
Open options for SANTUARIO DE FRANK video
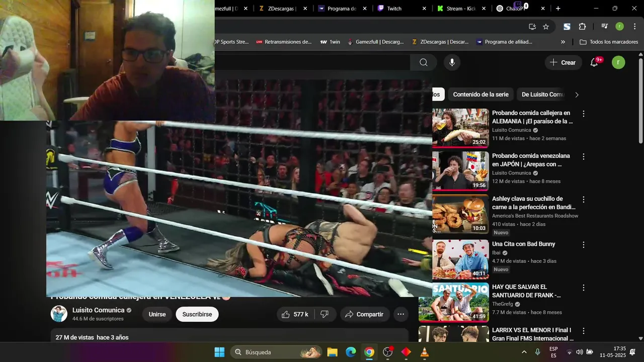pos(584,288)
